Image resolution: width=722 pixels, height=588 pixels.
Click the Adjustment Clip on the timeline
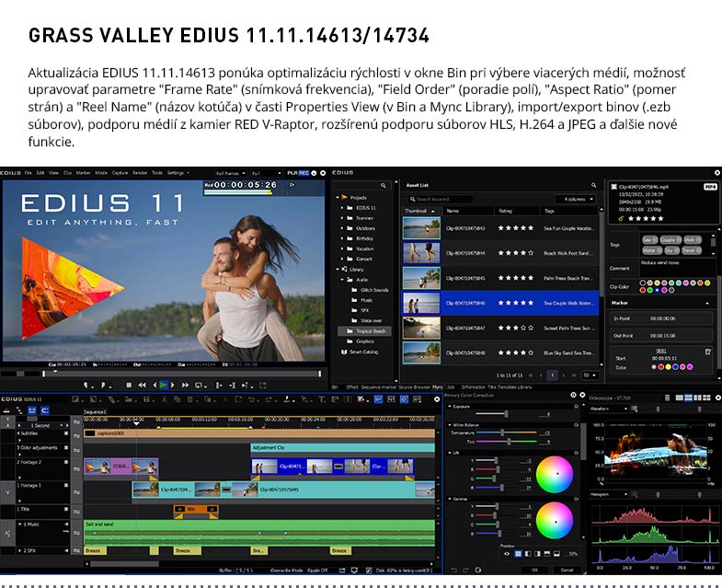click(342, 447)
